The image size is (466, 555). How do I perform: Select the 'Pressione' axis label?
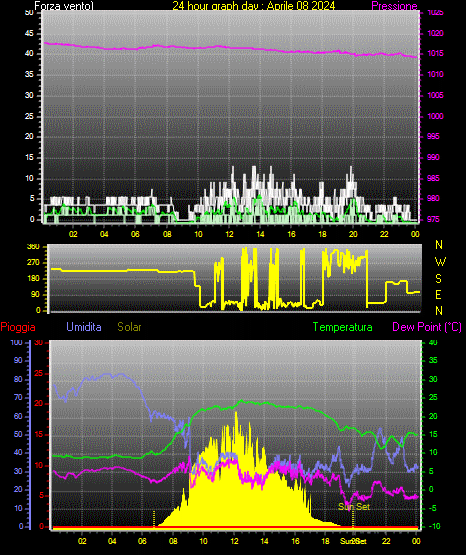point(394,6)
